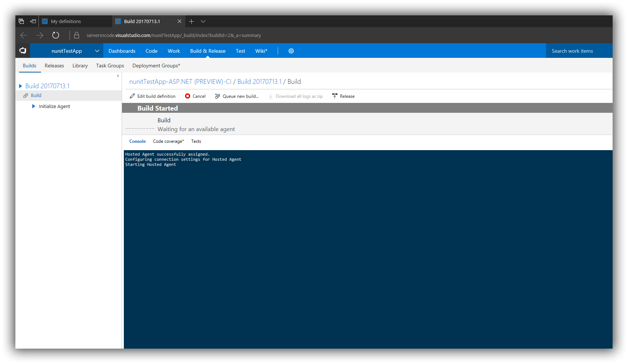Open the Build 20170713.1 breadcrumb link
The height and width of the screenshot is (364, 628).
259,82
